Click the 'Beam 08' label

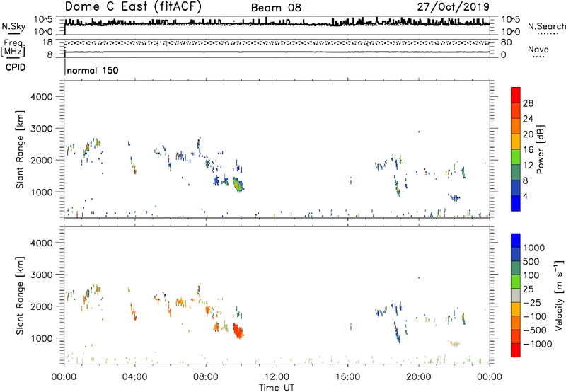[x=276, y=8]
